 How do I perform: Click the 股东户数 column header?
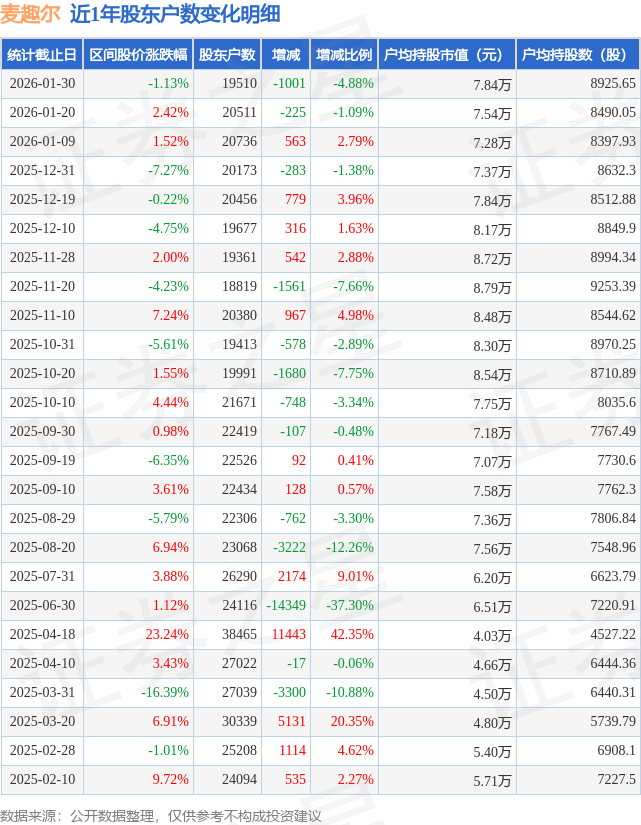pyautogui.click(x=228, y=55)
